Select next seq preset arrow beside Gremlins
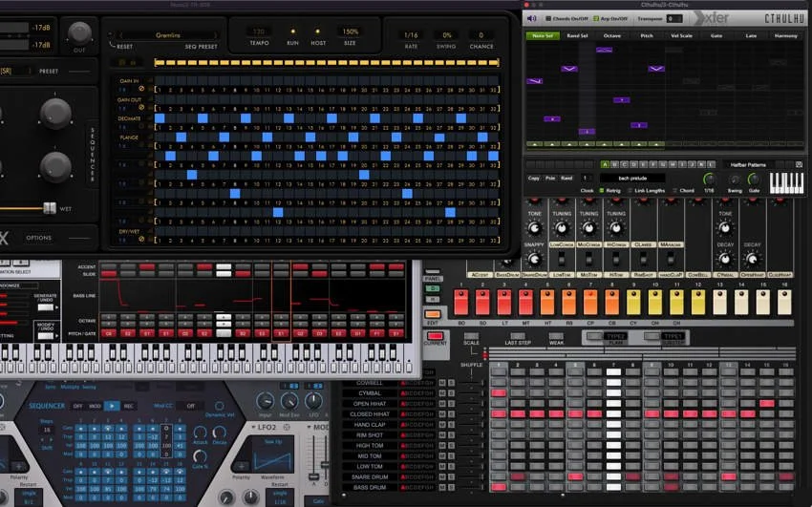 point(216,35)
